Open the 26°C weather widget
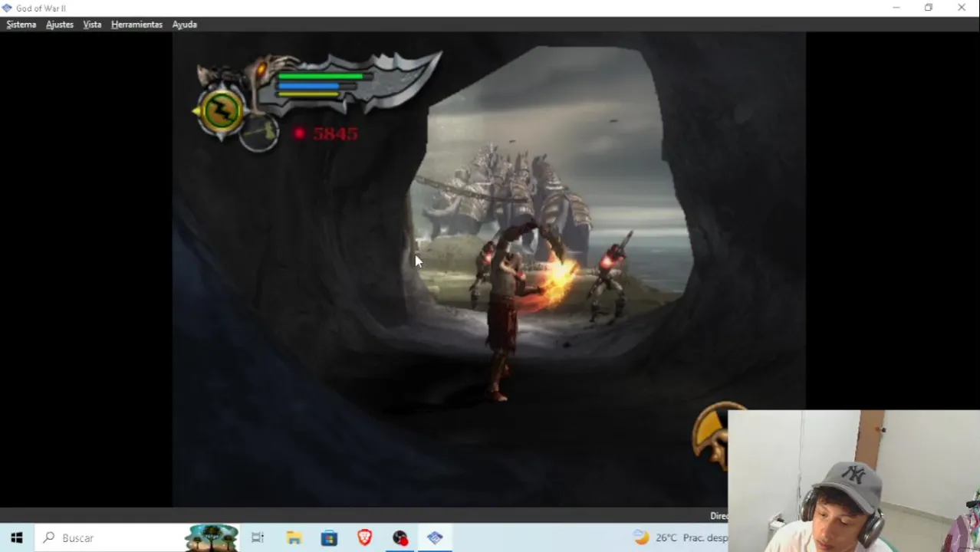The image size is (980, 552). pos(680,538)
